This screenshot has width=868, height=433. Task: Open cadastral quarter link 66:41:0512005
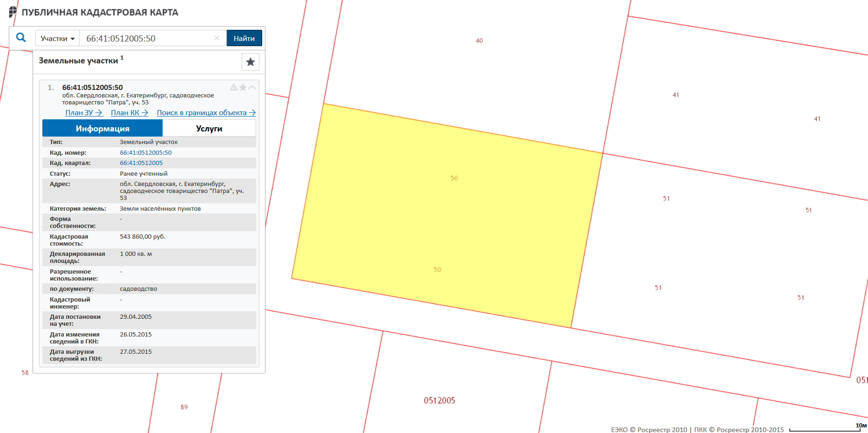pos(141,163)
